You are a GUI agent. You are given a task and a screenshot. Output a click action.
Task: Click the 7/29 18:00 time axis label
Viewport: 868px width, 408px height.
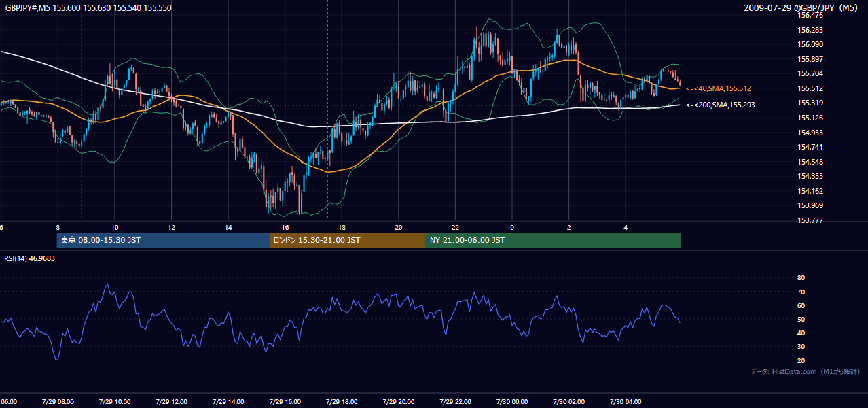tap(342, 402)
